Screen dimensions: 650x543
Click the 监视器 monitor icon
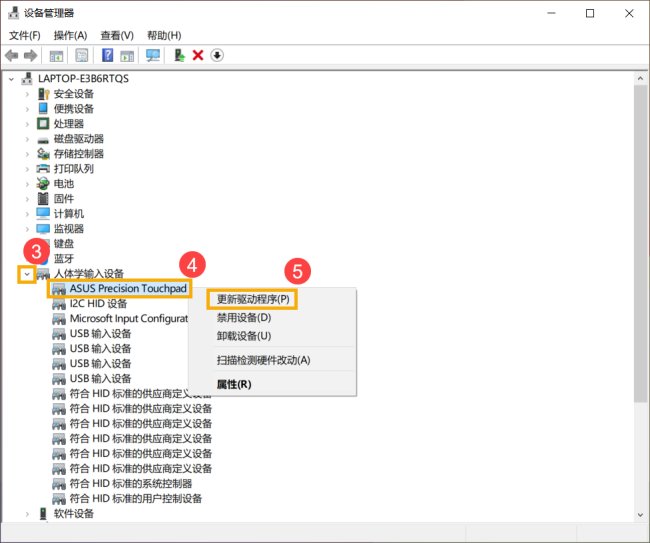[x=43, y=229]
